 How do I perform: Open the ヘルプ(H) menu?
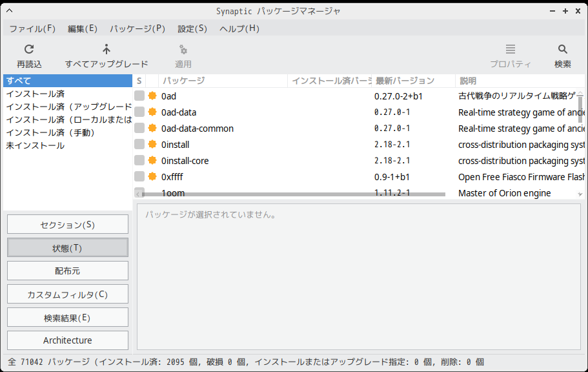point(239,28)
